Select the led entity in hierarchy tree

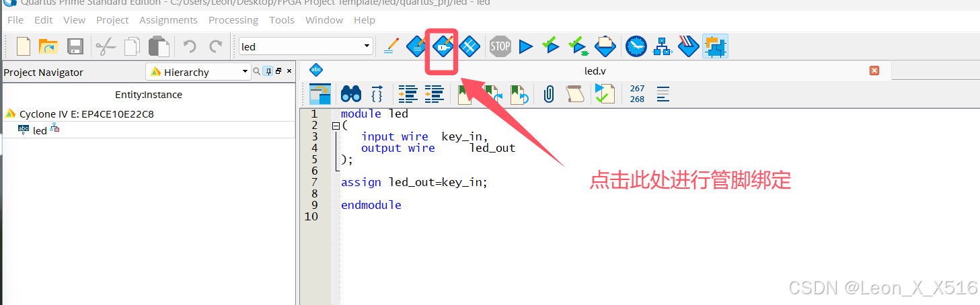(40, 130)
